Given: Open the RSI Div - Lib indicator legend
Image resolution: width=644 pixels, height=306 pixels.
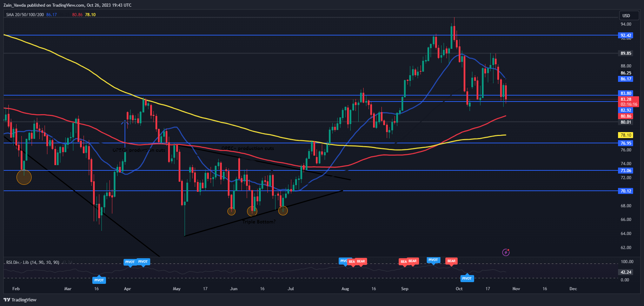Looking at the screenshot, I should [x=33, y=262].
